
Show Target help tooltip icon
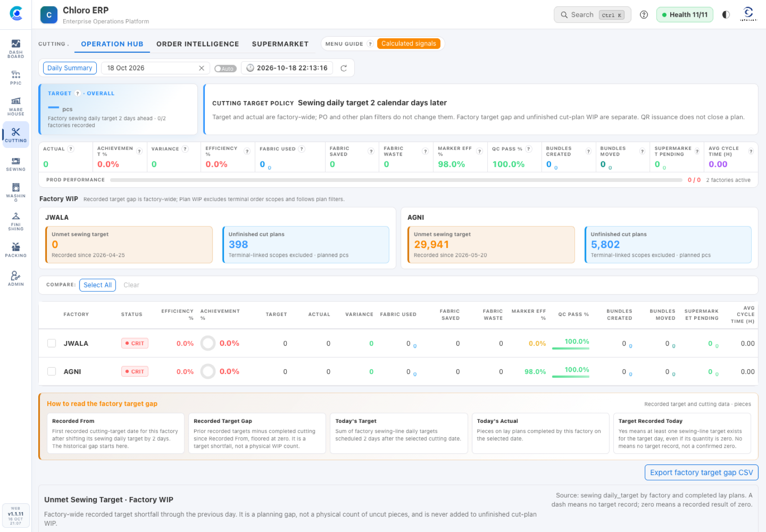pyautogui.click(x=78, y=93)
